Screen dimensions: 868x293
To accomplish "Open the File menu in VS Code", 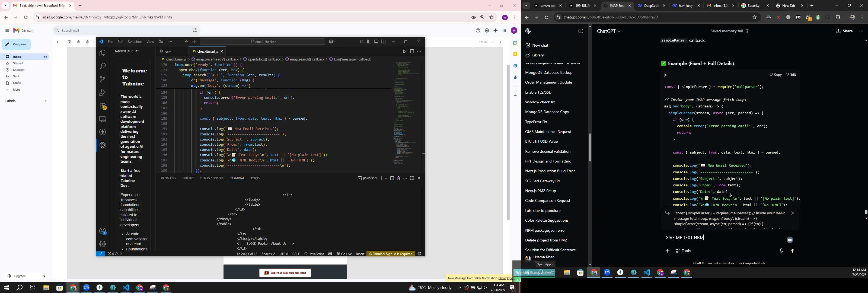I will tap(110, 42).
